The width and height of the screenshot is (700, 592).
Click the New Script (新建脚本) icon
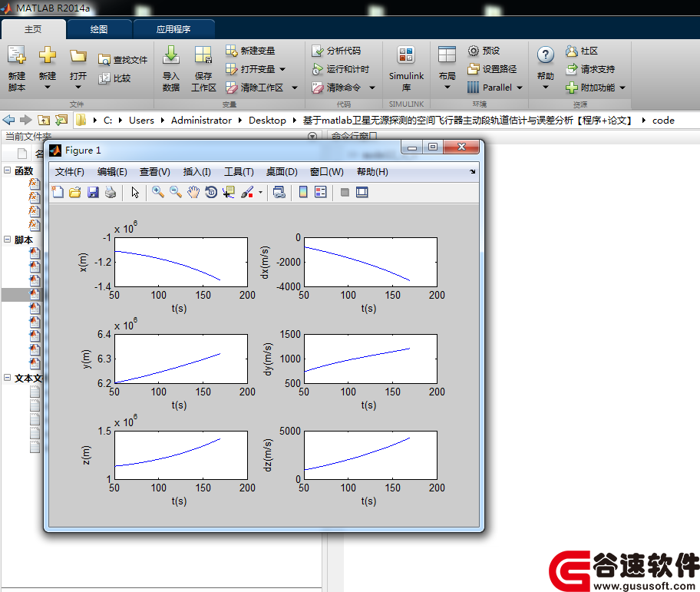(x=17, y=55)
